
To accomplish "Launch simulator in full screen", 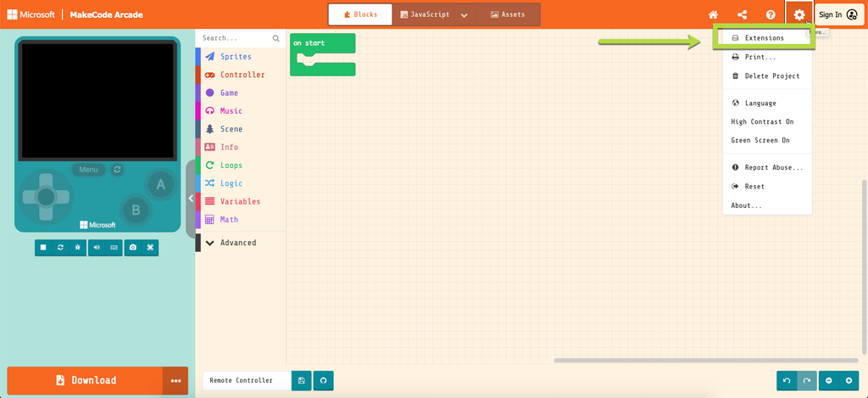I will coord(150,248).
